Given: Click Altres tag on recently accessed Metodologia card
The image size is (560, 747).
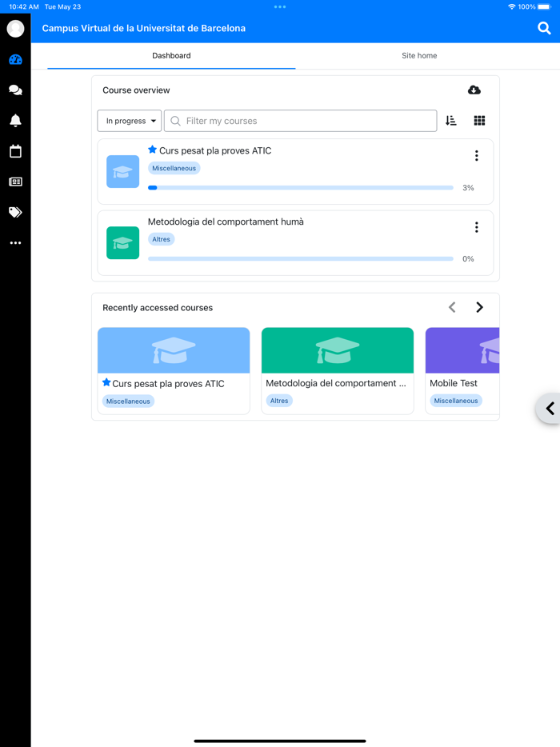Looking at the screenshot, I should click(279, 401).
